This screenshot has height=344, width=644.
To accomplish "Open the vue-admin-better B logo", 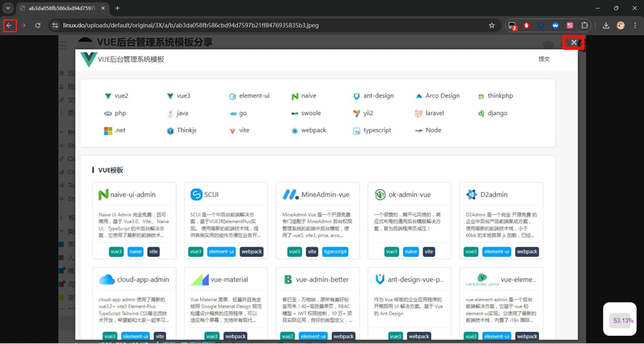I will 288,280.
